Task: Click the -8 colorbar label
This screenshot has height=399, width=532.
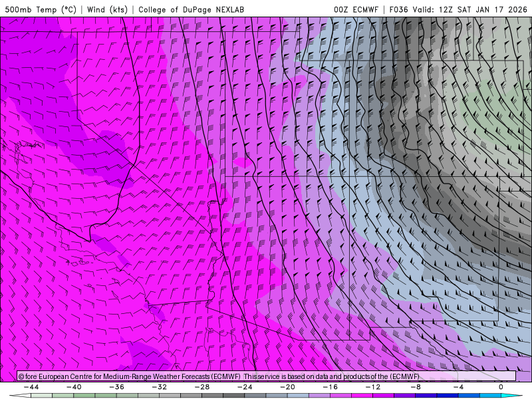Action: click(x=416, y=387)
